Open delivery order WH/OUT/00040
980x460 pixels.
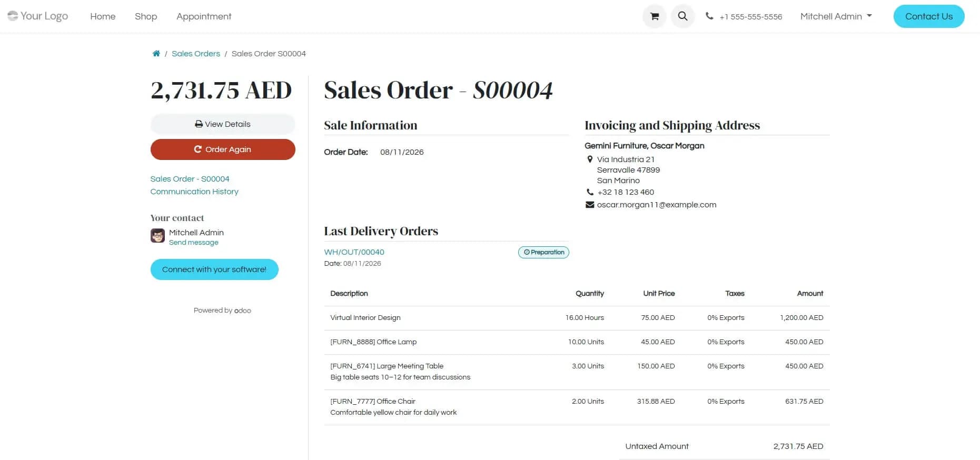pos(354,252)
